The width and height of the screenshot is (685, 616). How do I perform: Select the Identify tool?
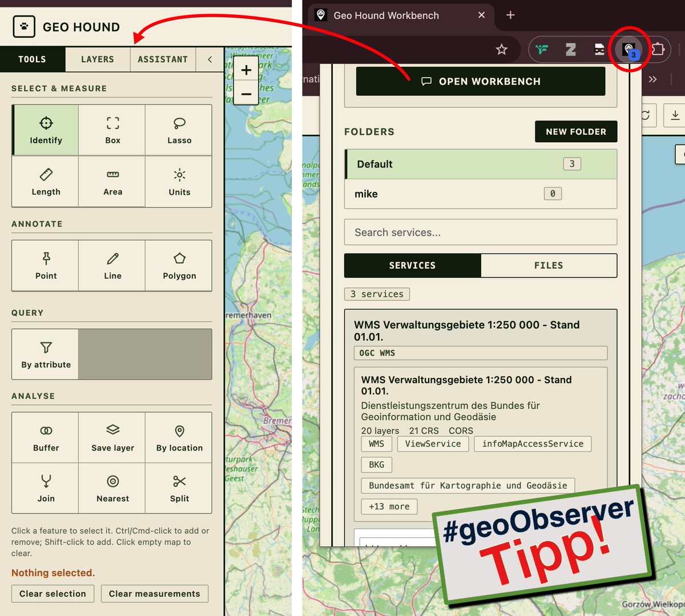click(46, 130)
